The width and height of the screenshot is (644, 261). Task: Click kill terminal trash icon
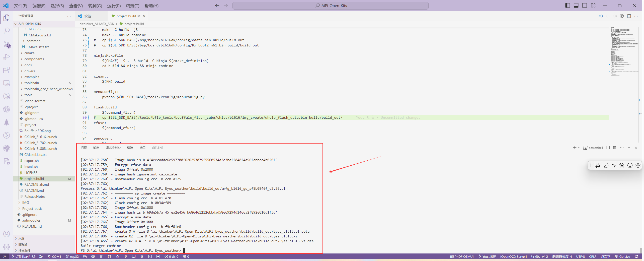tap(615, 148)
